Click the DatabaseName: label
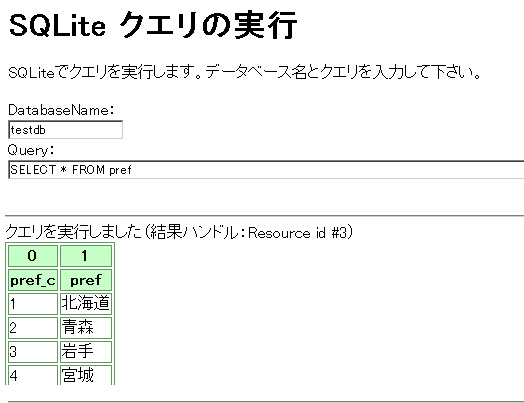524x403 pixels. click(61, 110)
